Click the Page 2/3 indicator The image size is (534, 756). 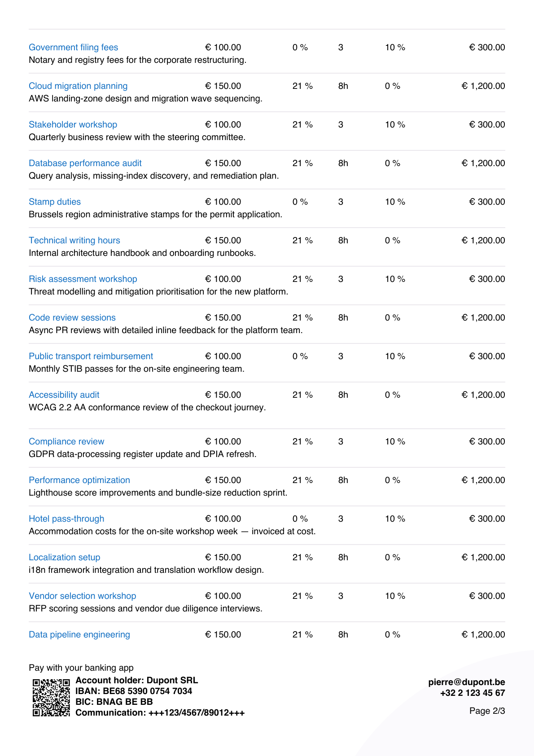pyautogui.click(x=487, y=711)
